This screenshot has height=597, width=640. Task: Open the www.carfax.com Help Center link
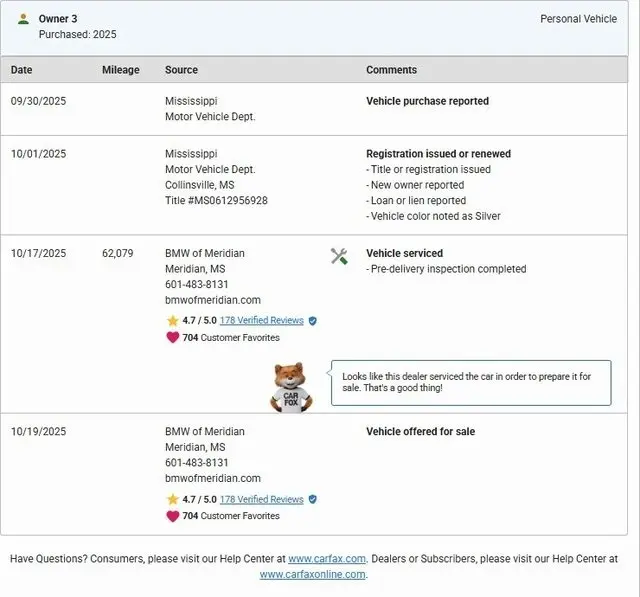[x=327, y=559]
